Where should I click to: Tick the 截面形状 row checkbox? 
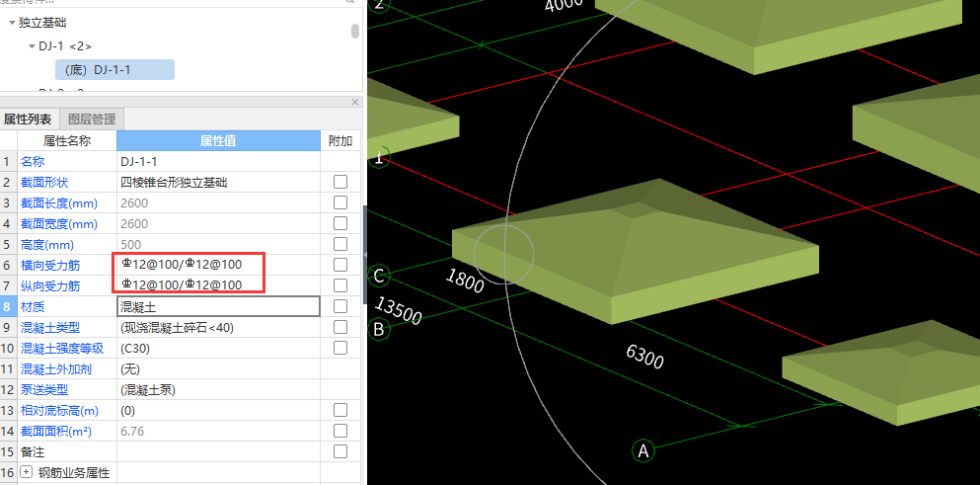340,182
